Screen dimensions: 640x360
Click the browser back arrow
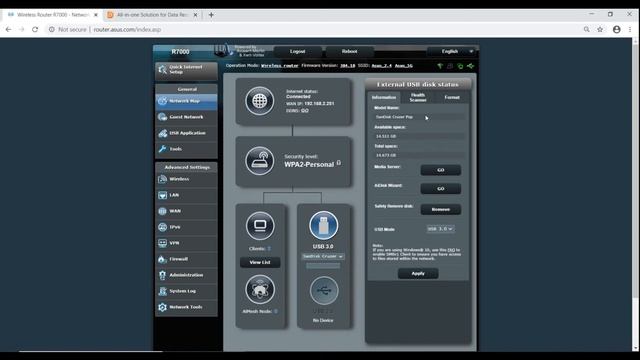[8, 29]
